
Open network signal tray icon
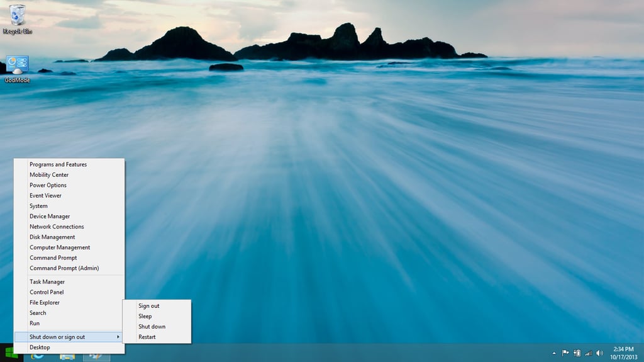[589, 353]
